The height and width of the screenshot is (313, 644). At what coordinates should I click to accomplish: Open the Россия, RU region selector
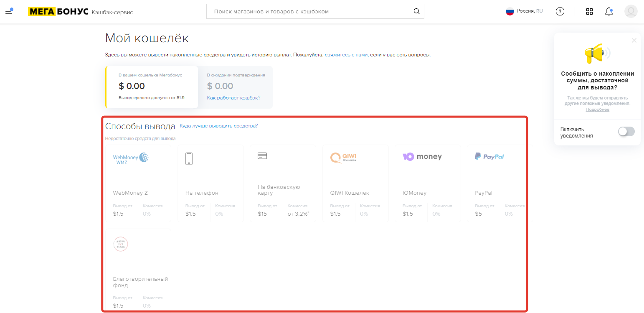point(524,11)
